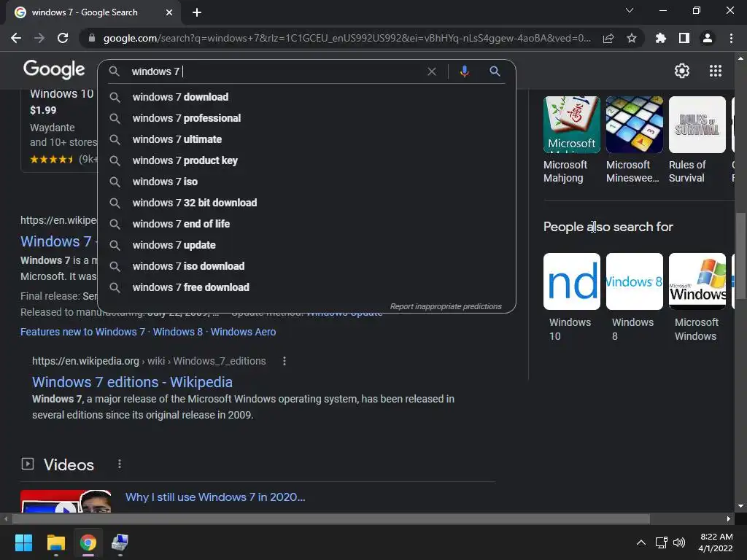Go back to previous page
Screen dimensions: 747x560
(16, 38)
